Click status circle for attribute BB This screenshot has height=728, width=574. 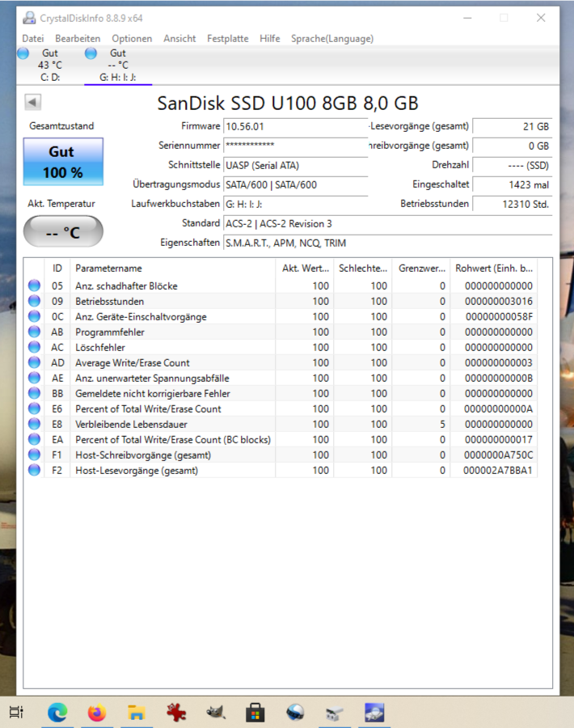pos(34,393)
